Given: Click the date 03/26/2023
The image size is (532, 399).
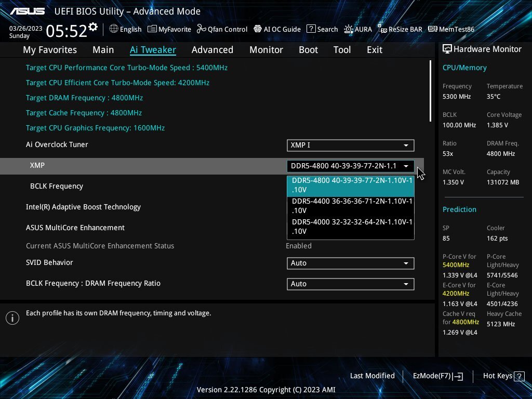Looking at the screenshot, I should coord(26,29).
